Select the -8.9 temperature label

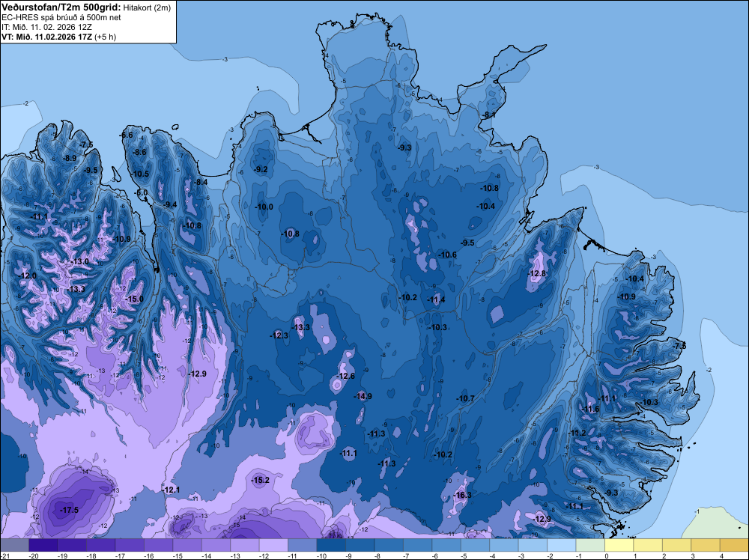tap(69, 158)
